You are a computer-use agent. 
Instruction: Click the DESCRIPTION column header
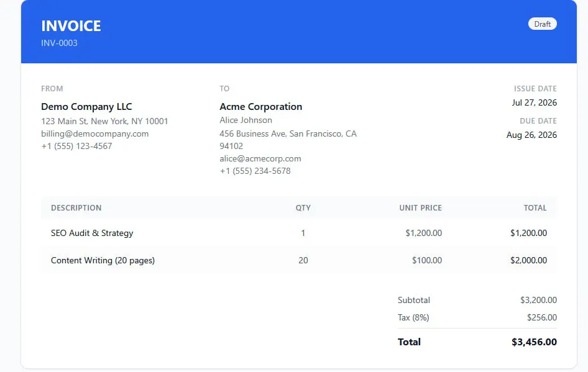click(x=76, y=208)
